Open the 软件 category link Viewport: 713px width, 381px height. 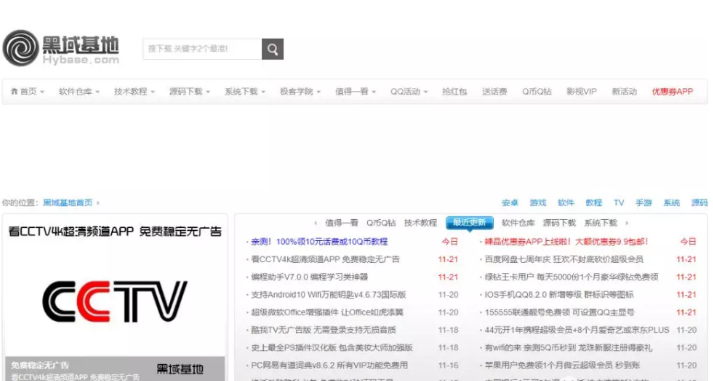[566, 203]
